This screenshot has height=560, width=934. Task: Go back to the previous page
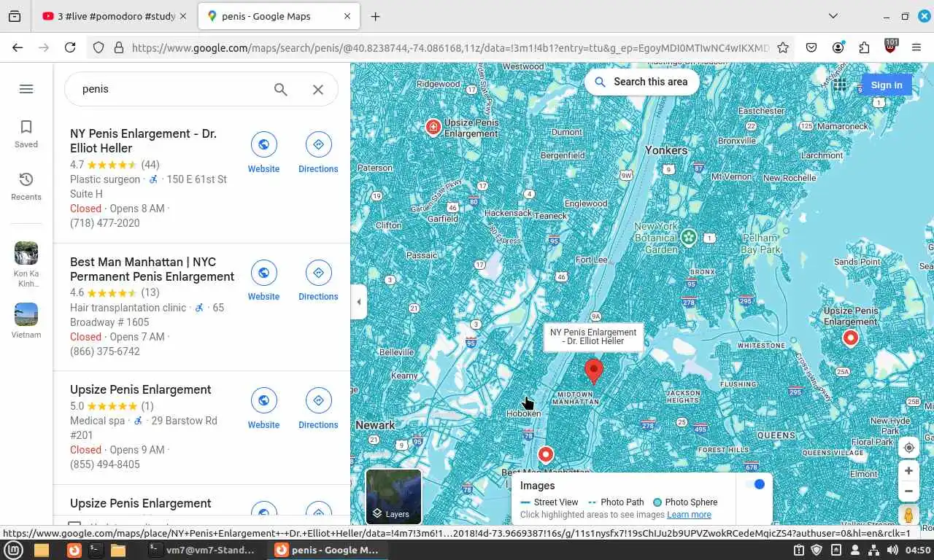[18, 47]
